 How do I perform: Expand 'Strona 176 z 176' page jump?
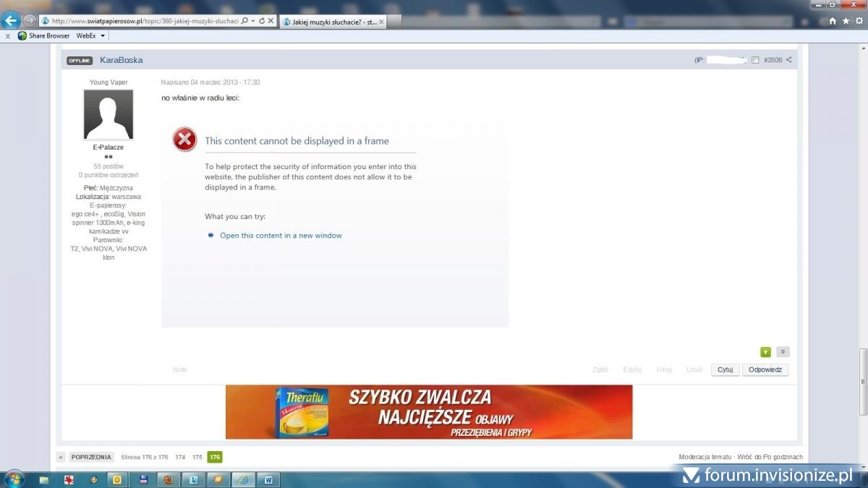tap(144, 457)
